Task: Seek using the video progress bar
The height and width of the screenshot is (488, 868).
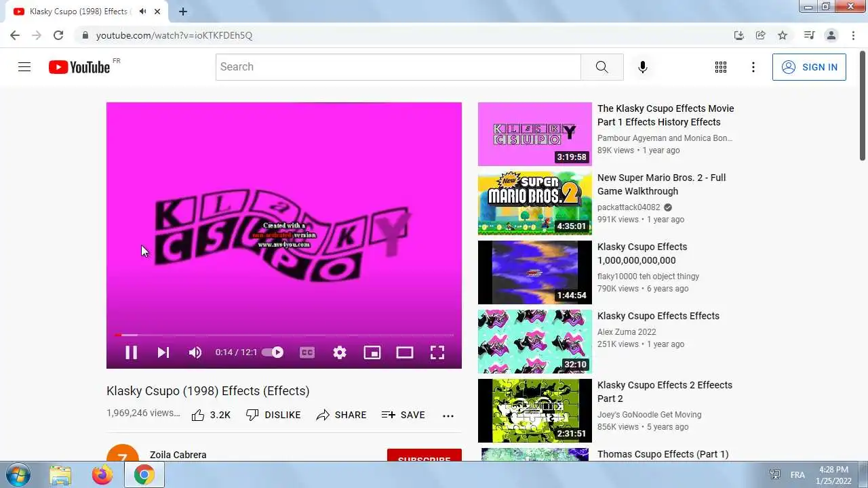Action: (x=284, y=335)
